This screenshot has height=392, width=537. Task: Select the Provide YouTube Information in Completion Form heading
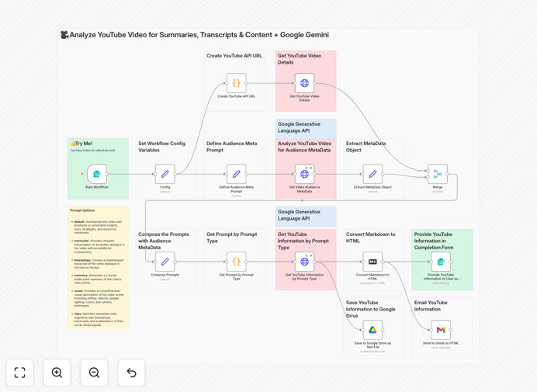[x=434, y=241]
